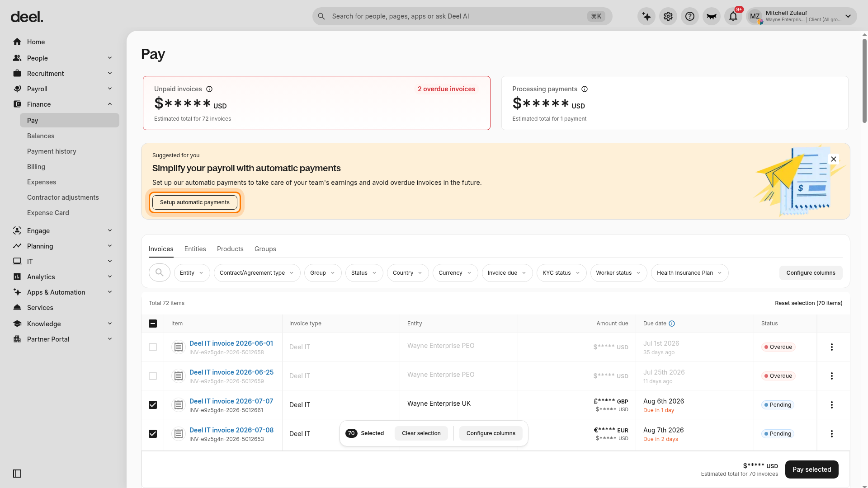This screenshot has width=868, height=488.
Task: Open row menu for invoice 2026-06-01
Action: 832,347
